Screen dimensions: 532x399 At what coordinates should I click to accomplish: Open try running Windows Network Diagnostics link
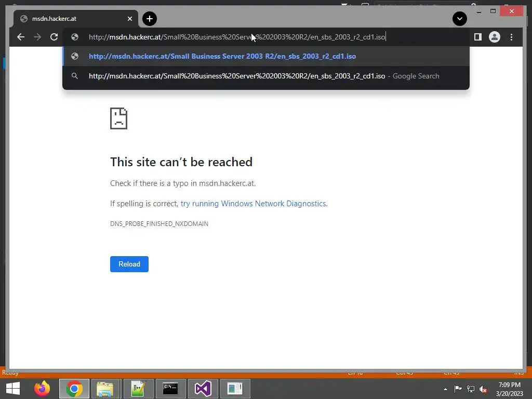click(x=254, y=204)
